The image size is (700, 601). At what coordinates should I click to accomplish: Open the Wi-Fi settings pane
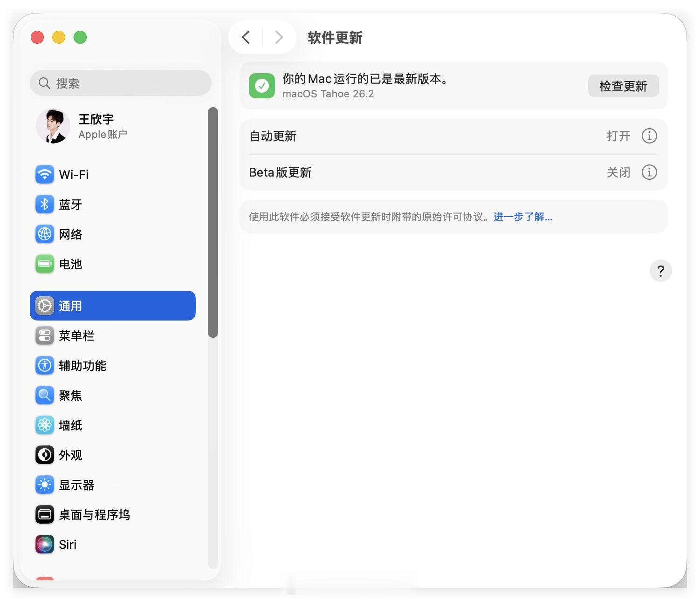[113, 174]
